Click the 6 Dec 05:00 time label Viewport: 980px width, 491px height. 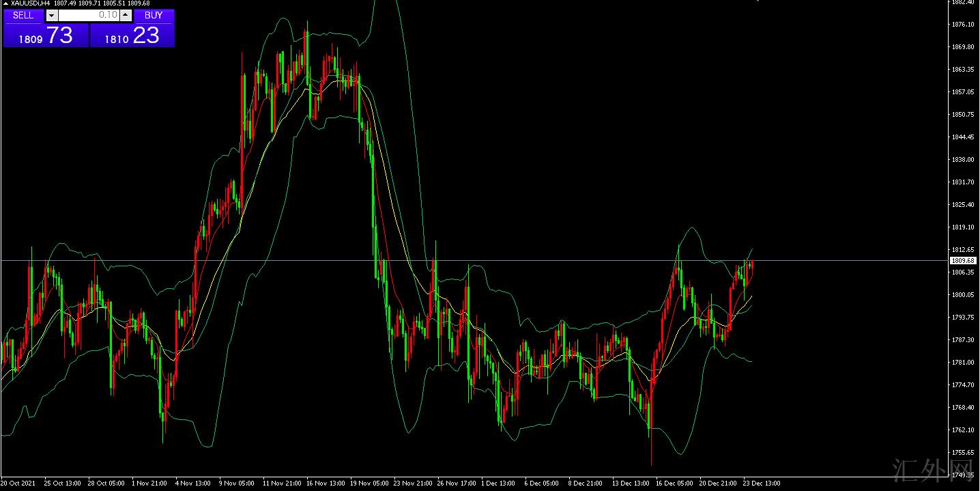point(541,483)
